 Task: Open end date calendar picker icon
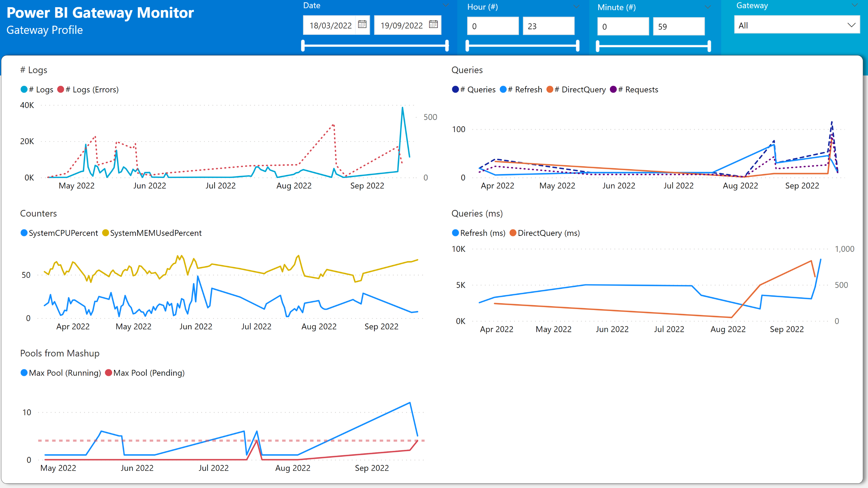click(433, 24)
